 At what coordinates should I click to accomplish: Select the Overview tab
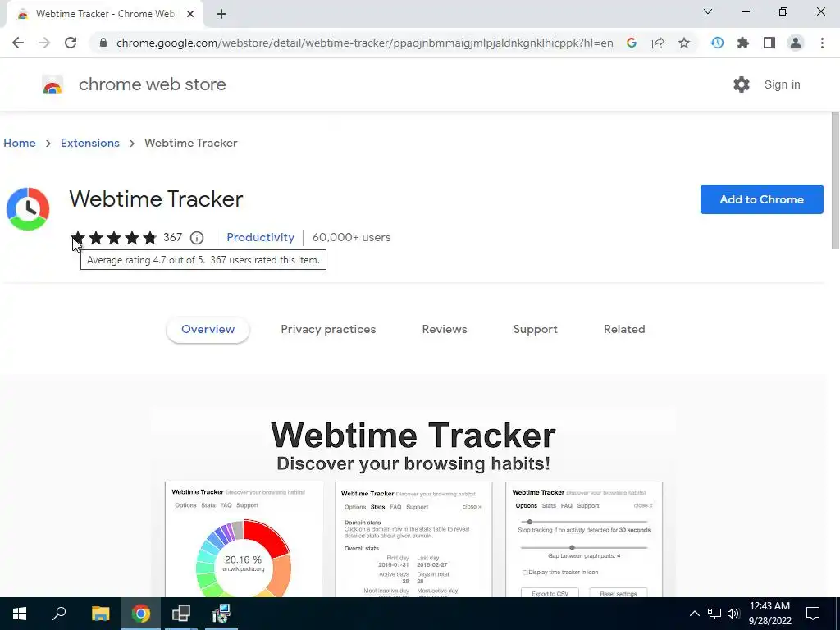(x=208, y=330)
